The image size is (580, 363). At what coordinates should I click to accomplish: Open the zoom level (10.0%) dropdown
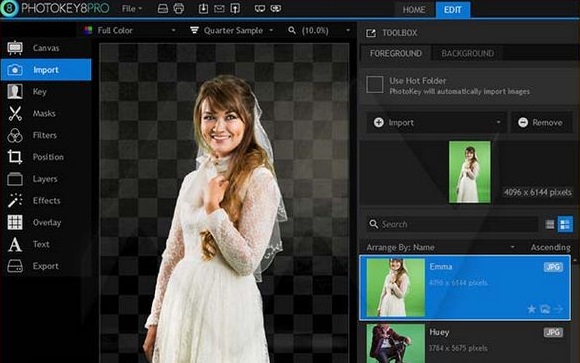coord(319,30)
